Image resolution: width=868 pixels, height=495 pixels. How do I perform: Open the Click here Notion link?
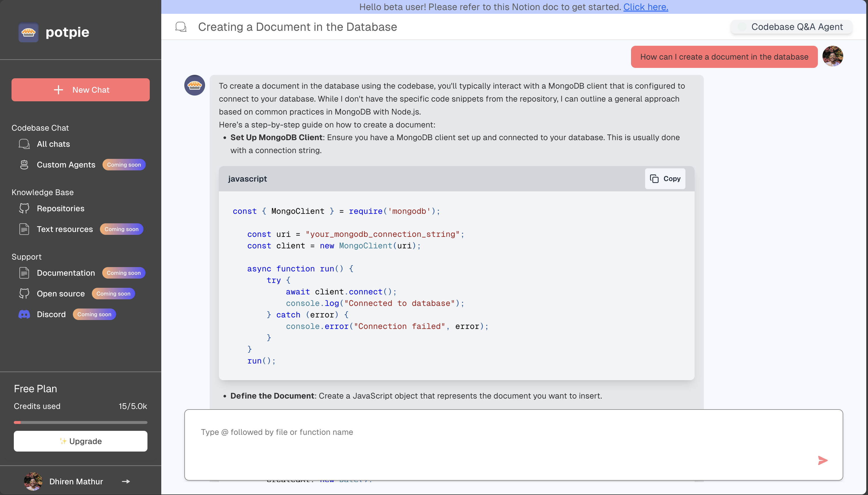point(645,7)
